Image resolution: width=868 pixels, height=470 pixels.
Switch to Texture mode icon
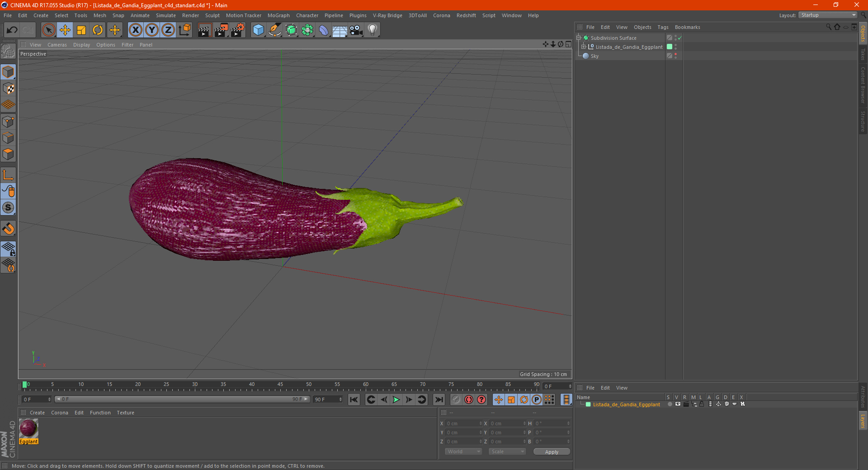coord(8,89)
